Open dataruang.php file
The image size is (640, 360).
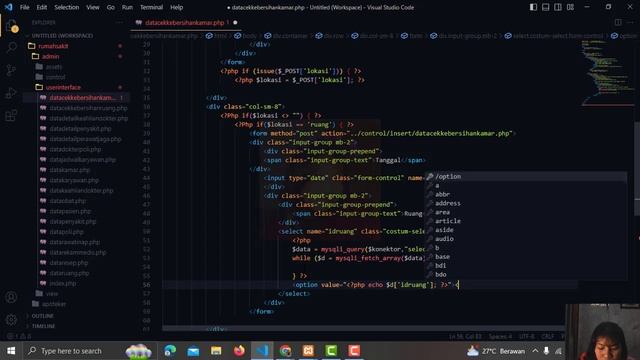point(69,273)
